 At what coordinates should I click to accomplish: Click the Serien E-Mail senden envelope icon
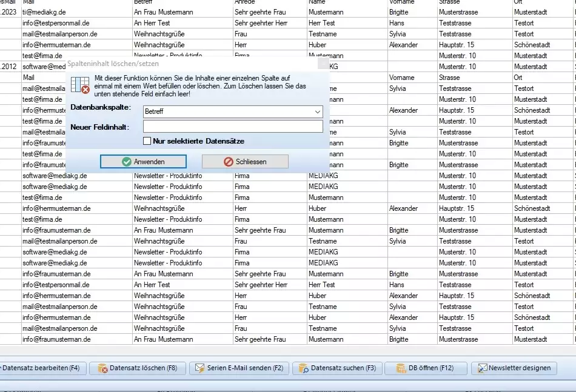coord(200,368)
